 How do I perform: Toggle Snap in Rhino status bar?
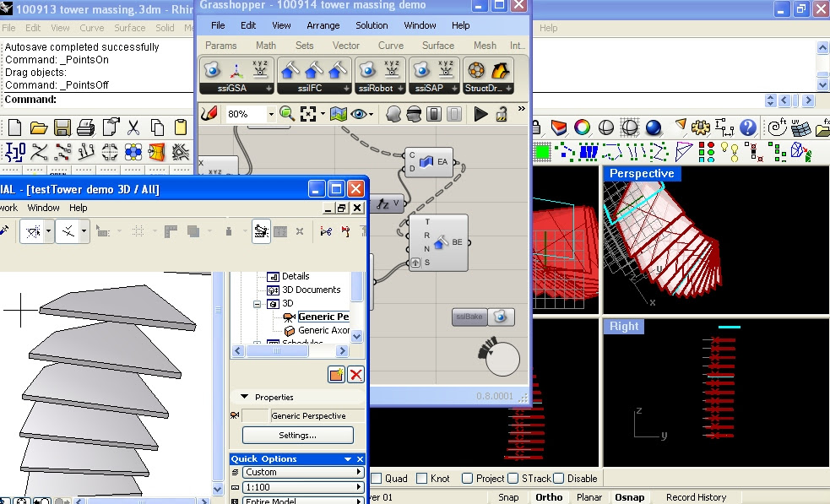pos(508,497)
